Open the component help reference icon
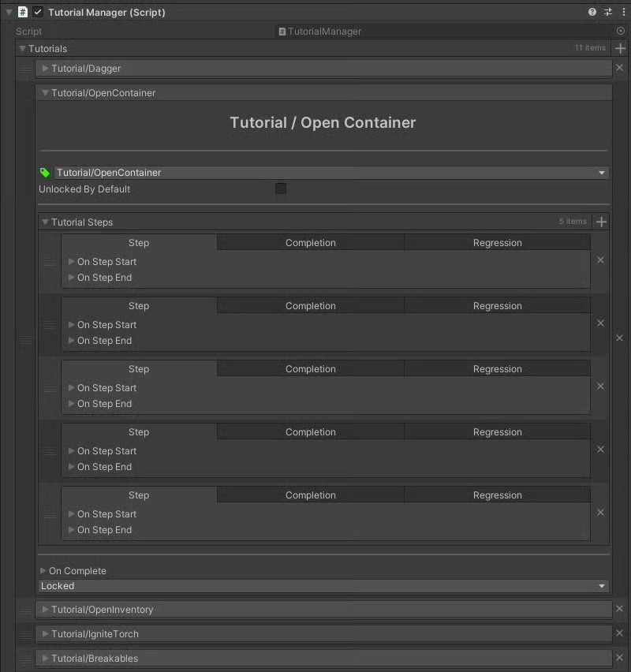Image resolution: width=631 pixels, height=672 pixels. tap(592, 12)
